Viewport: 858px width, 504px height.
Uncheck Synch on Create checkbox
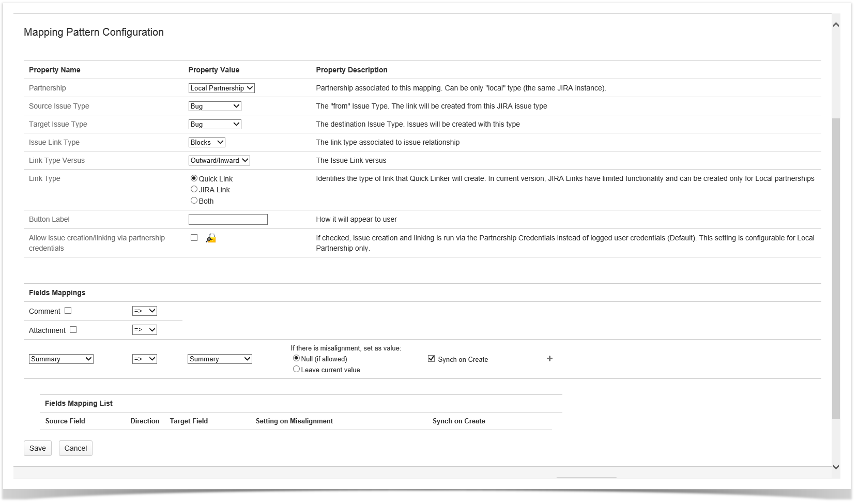point(431,359)
